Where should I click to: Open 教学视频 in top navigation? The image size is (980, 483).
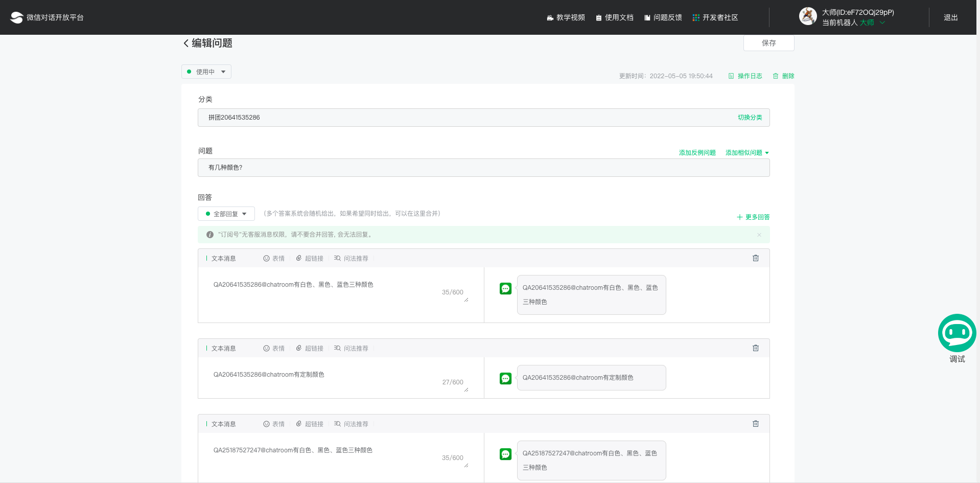pyautogui.click(x=566, y=18)
